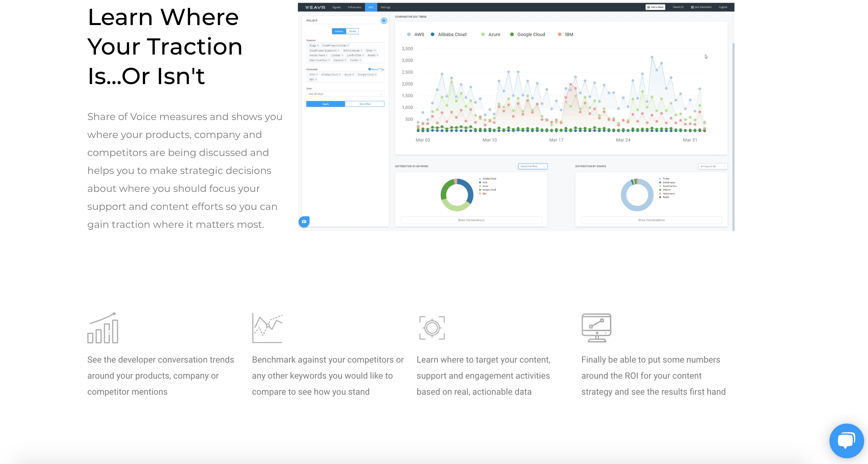Open the Signals tab

click(336, 7)
